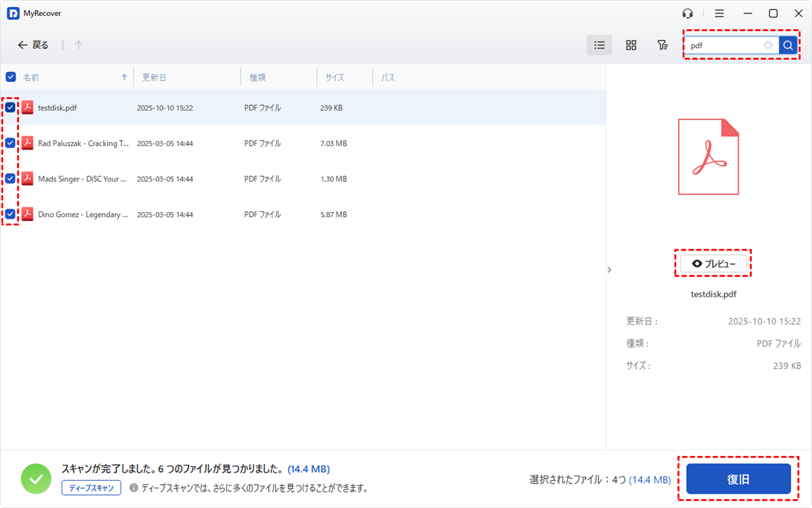Open the hamburger menu
Viewport: 812px width, 508px height.
click(x=719, y=14)
